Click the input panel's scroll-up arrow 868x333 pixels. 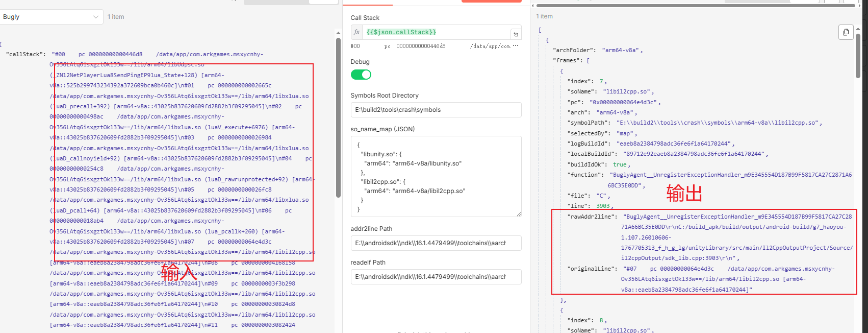coord(338,33)
